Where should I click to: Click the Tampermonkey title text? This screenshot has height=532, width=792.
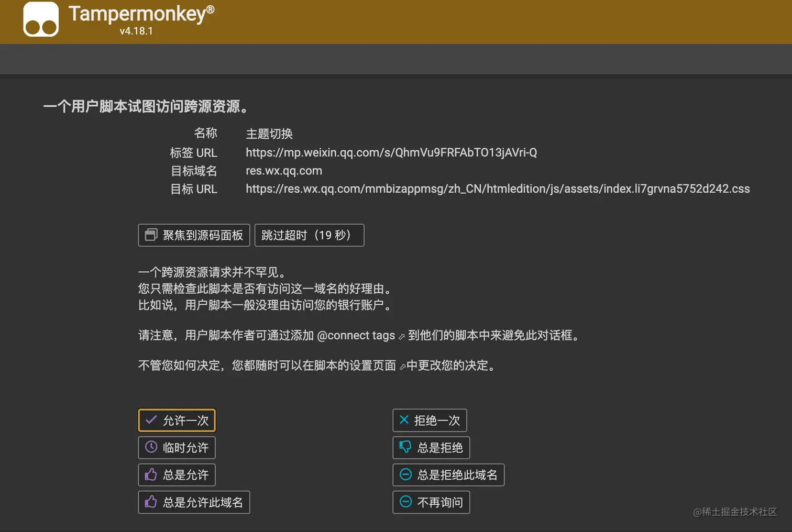coord(141,14)
